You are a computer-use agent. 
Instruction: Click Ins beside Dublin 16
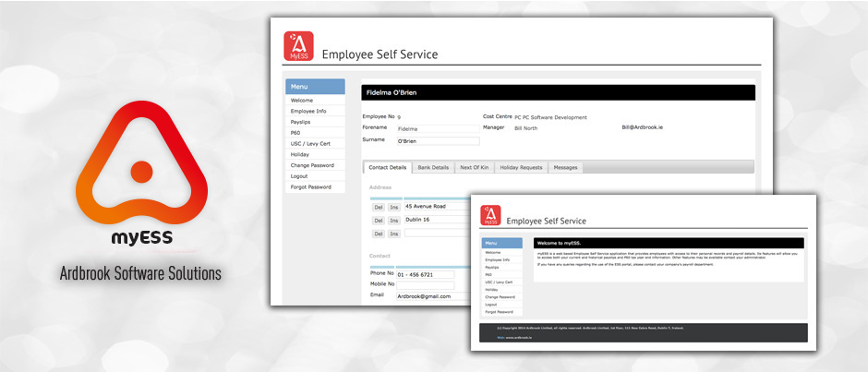click(393, 221)
